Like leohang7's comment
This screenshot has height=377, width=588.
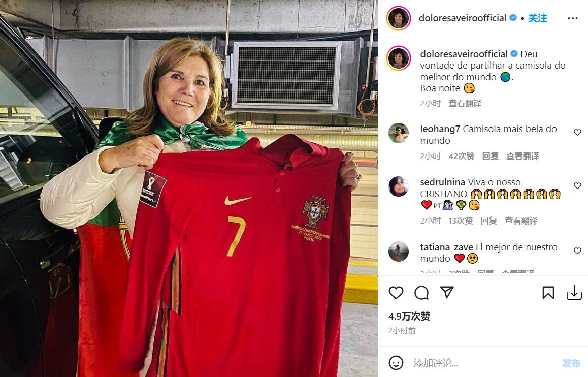point(577,132)
